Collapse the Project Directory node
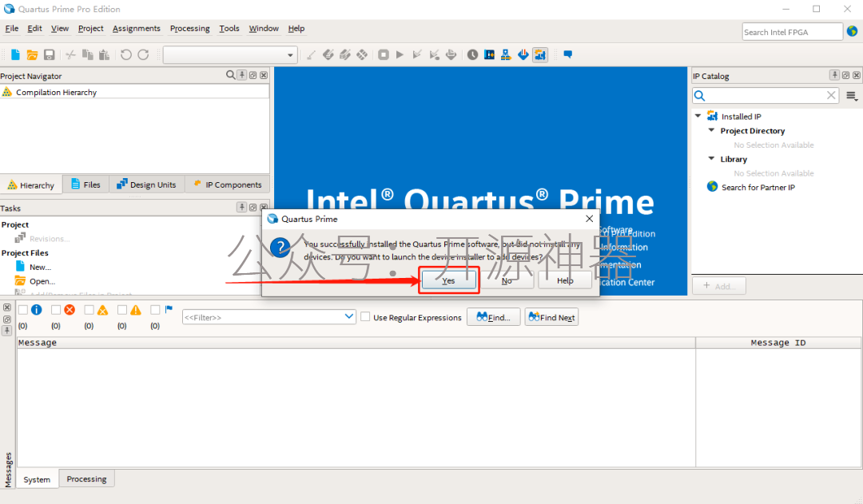Screen dimensions: 863x504 711,130
